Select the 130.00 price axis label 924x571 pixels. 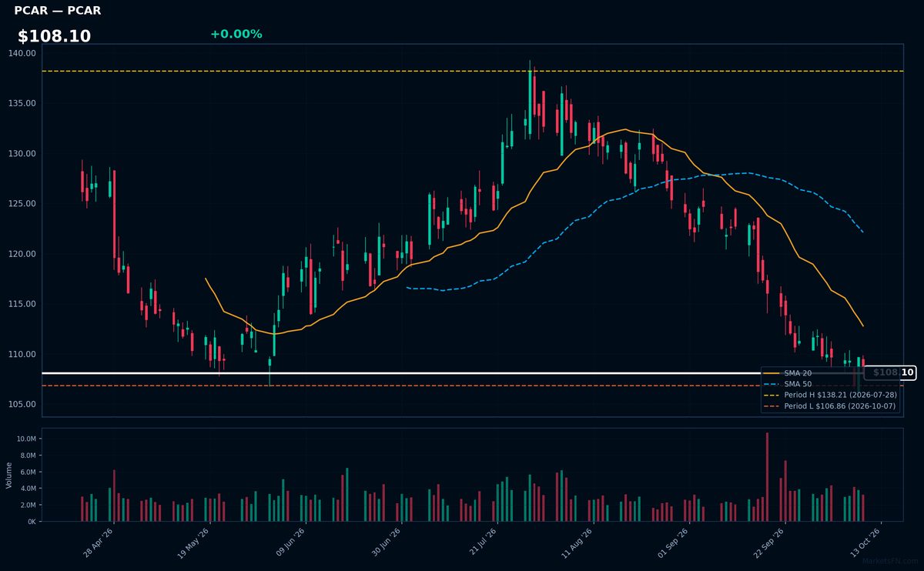23,153
